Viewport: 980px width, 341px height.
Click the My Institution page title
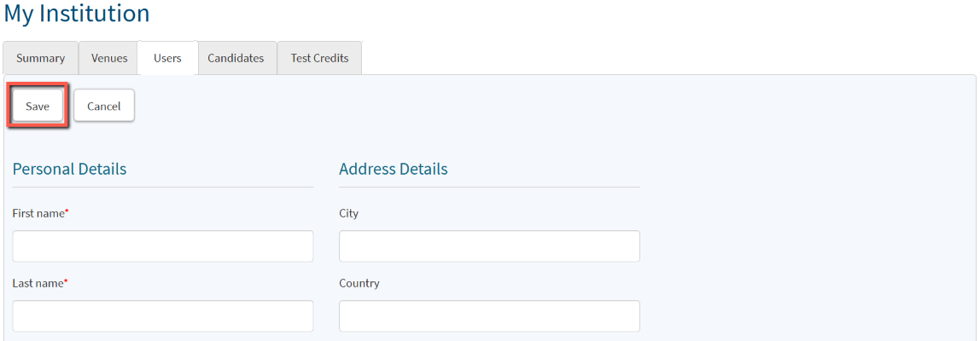click(x=77, y=14)
